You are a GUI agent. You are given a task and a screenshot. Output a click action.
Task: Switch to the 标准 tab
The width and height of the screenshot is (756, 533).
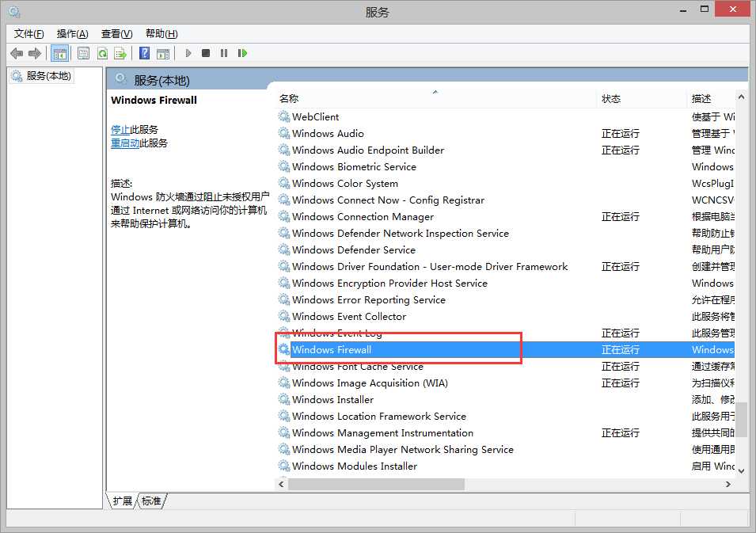pyautogui.click(x=151, y=501)
